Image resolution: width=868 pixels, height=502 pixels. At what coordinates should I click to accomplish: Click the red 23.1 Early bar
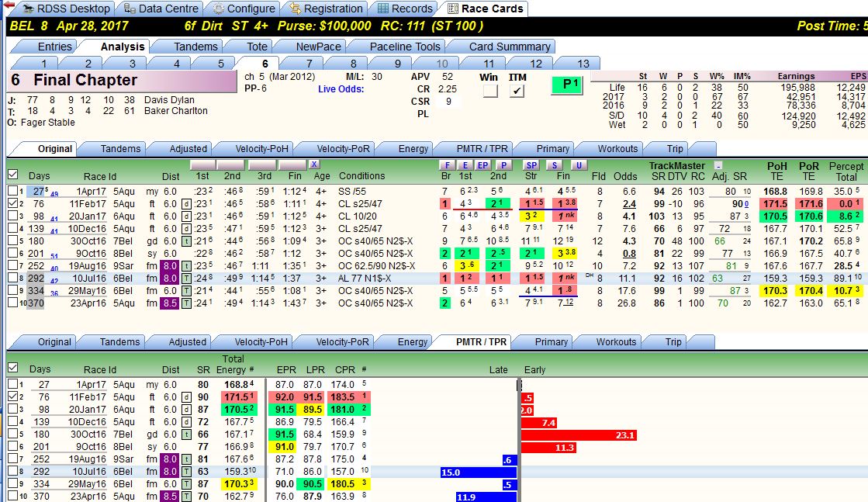(x=579, y=435)
